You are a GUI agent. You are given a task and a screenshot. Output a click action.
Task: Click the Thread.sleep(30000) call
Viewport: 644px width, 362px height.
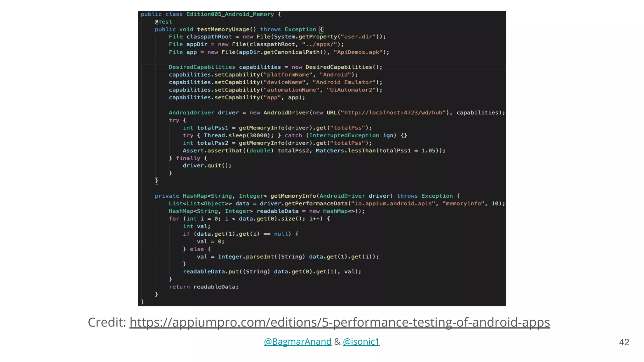pyautogui.click(x=237, y=135)
